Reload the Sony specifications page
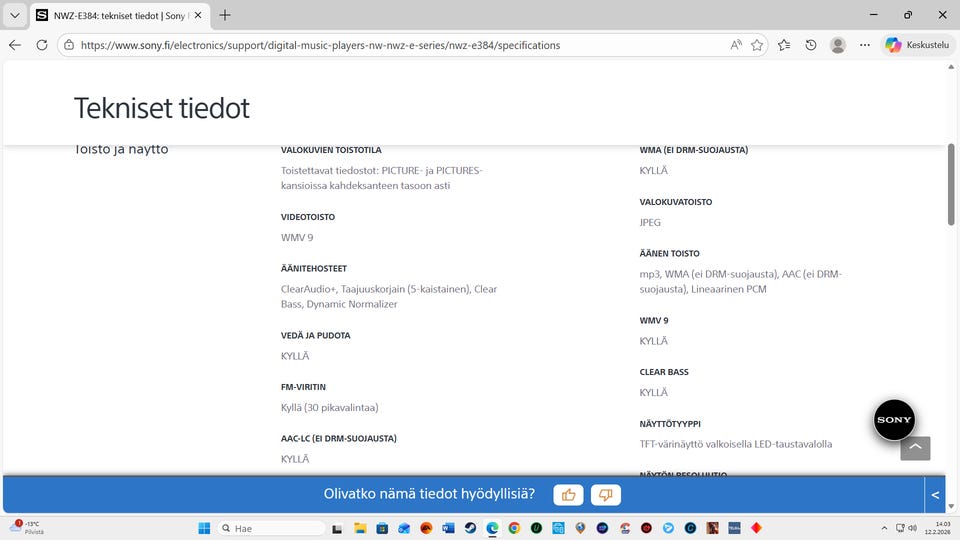The height and width of the screenshot is (540, 960). [x=42, y=45]
